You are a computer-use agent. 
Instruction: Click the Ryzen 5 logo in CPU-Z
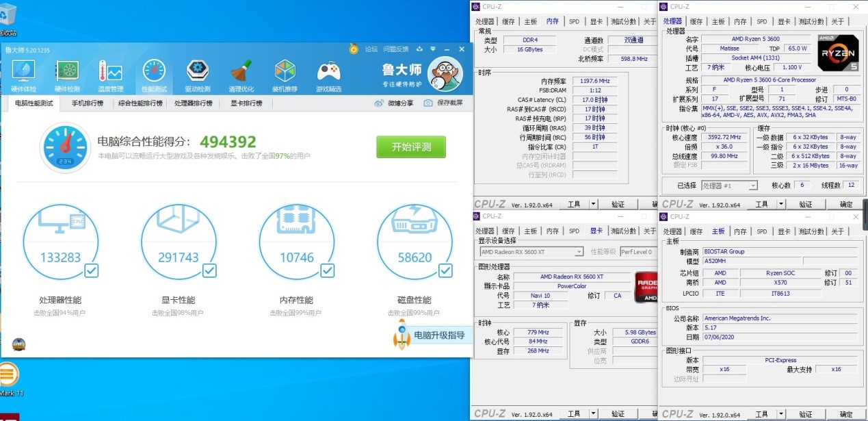(x=838, y=53)
